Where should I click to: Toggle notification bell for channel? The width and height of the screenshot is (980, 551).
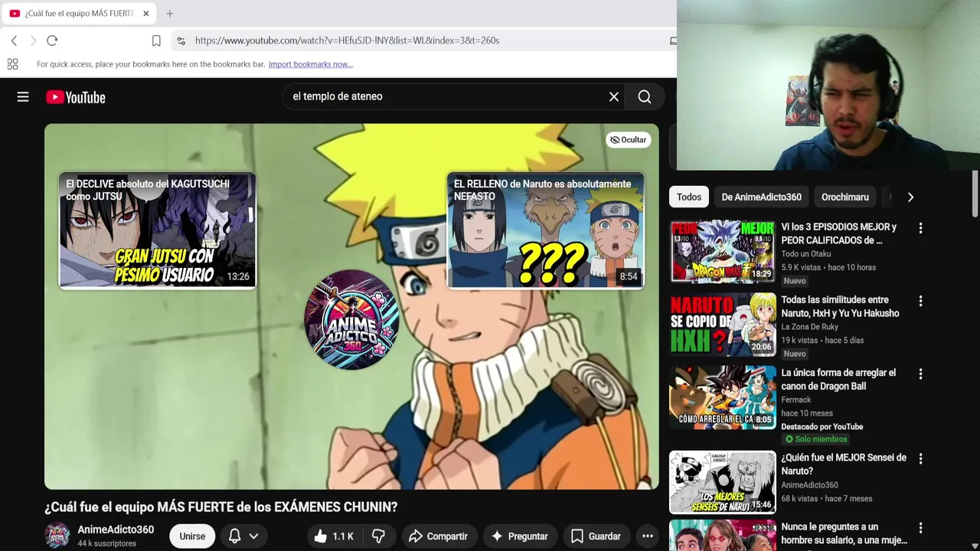coord(235,536)
